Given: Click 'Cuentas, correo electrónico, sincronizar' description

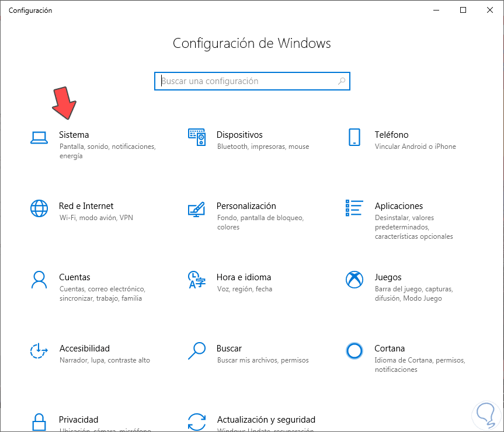Looking at the screenshot, I should pyautogui.click(x=102, y=294).
